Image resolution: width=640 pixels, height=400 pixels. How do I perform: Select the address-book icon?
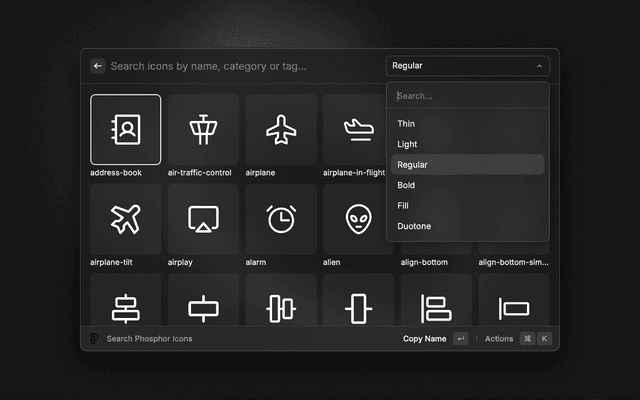[x=125, y=129]
